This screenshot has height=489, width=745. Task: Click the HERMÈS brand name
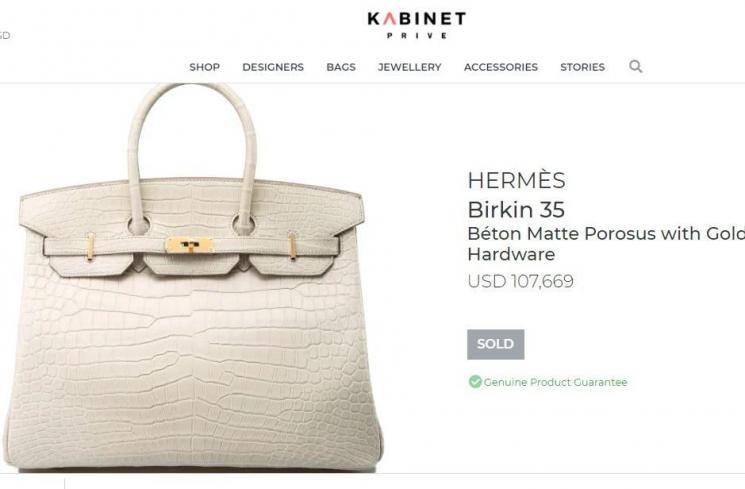tap(516, 180)
